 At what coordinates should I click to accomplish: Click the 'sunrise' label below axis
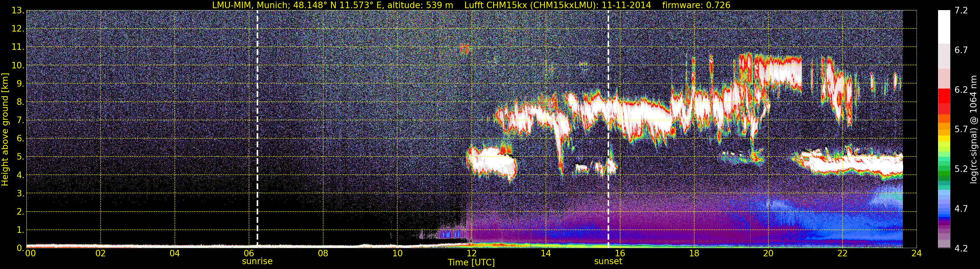pos(258,262)
